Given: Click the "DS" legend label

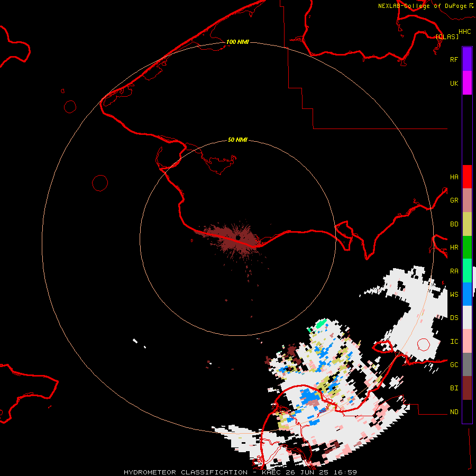Looking at the screenshot, I should click(x=454, y=318).
